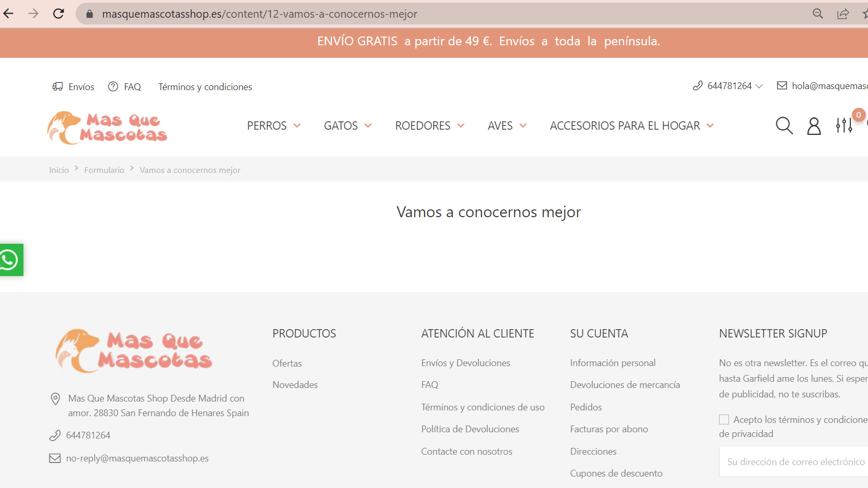This screenshot has width=868, height=488.
Task: Open the PERROS category
Action: 267,126
